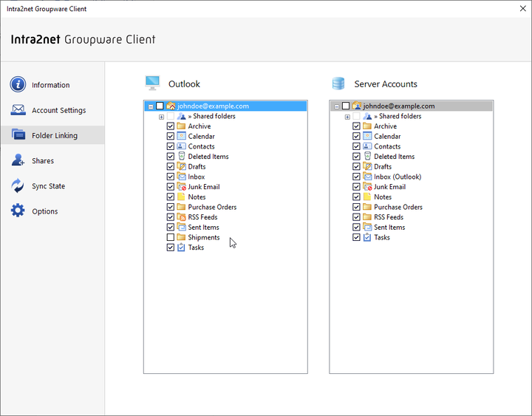This screenshot has height=416, width=532.
Task: Select Server Accounts Junk Email label
Action: coord(390,187)
